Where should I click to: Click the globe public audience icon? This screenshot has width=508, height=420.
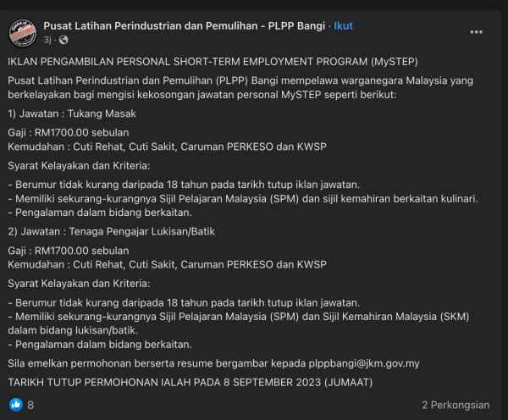coord(63,40)
